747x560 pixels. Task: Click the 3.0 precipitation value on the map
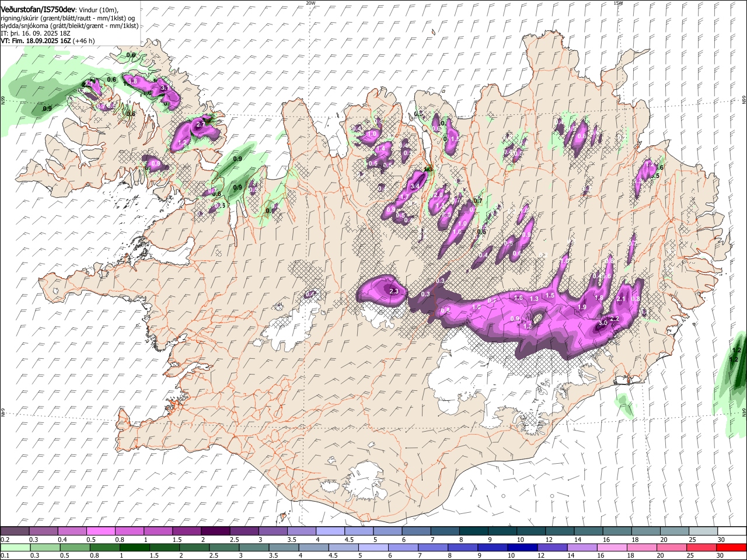pos(603,323)
